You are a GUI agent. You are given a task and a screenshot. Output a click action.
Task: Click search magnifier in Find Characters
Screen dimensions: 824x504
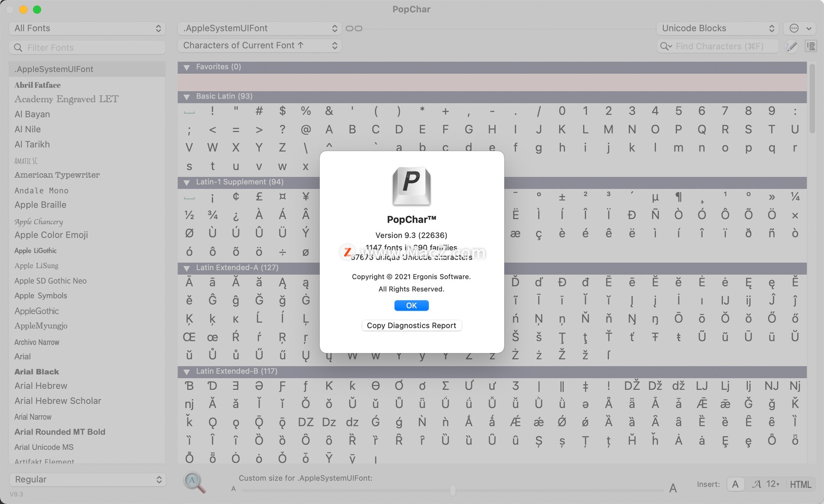pos(666,46)
